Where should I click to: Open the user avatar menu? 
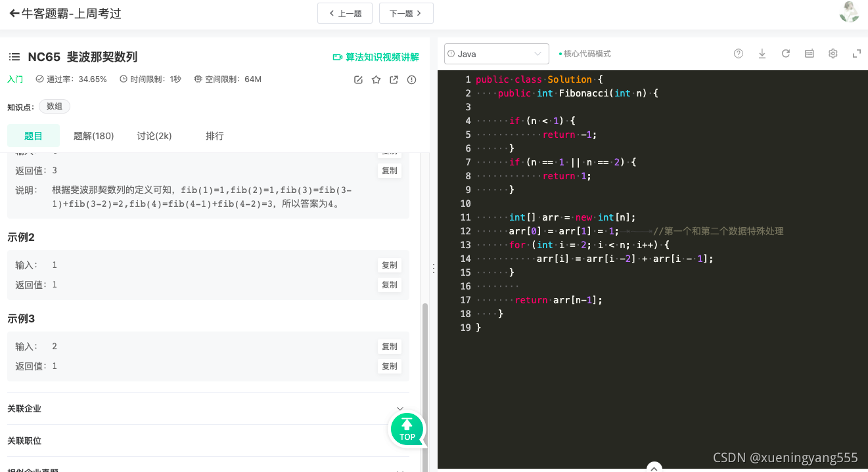tap(849, 12)
